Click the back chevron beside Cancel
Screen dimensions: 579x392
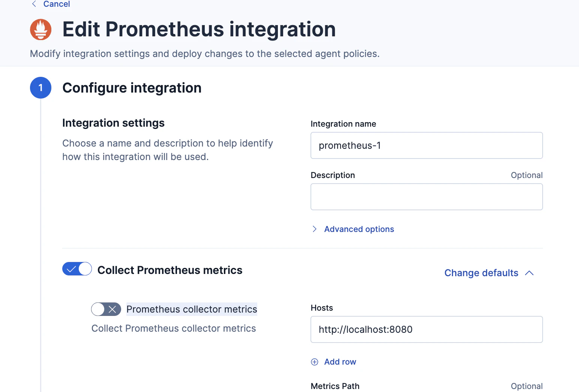pos(34,4)
